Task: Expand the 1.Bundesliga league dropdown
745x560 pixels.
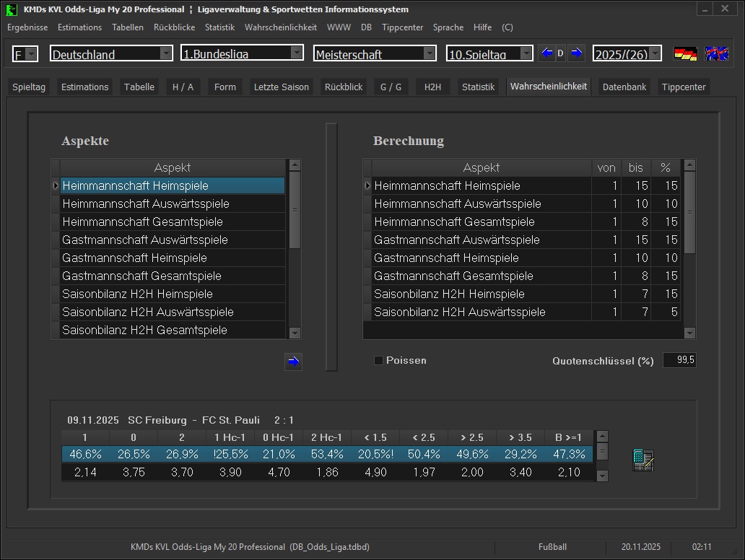Action: point(296,53)
